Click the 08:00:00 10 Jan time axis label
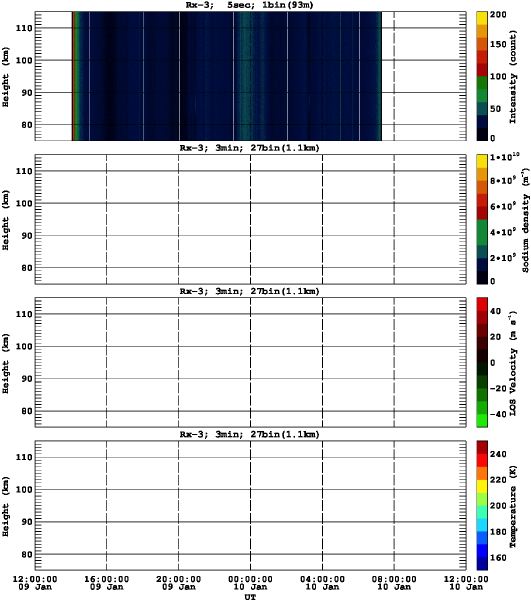 click(394, 583)
